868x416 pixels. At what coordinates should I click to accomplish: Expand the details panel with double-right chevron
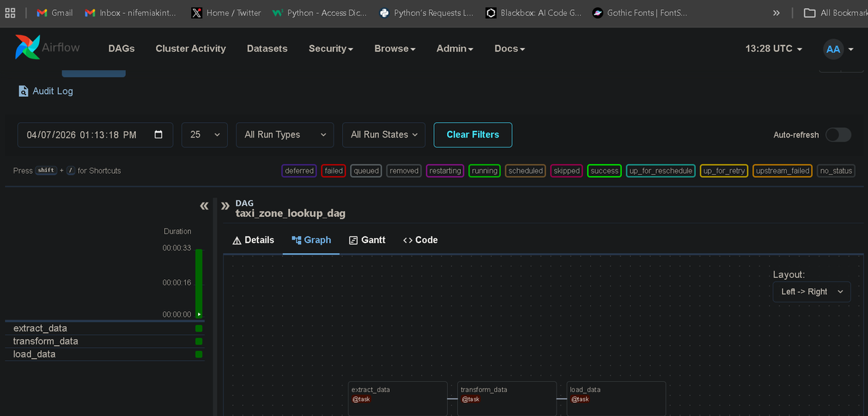click(225, 206)
